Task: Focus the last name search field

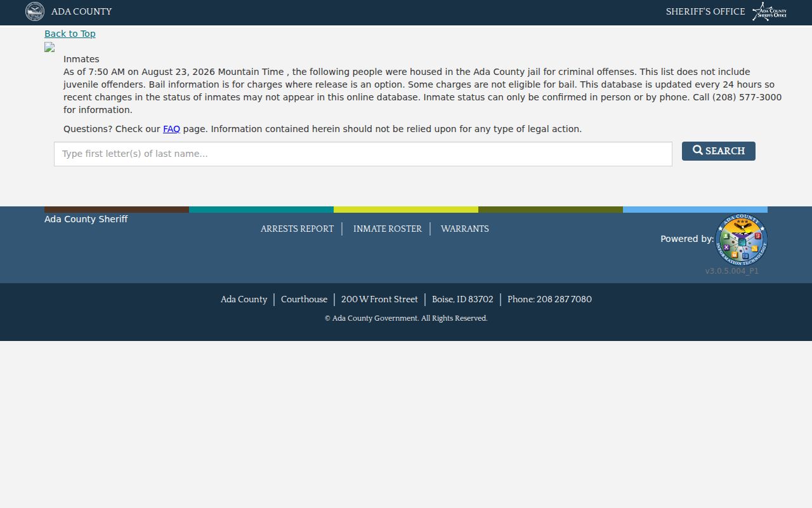Action: (x=363, y=154)
